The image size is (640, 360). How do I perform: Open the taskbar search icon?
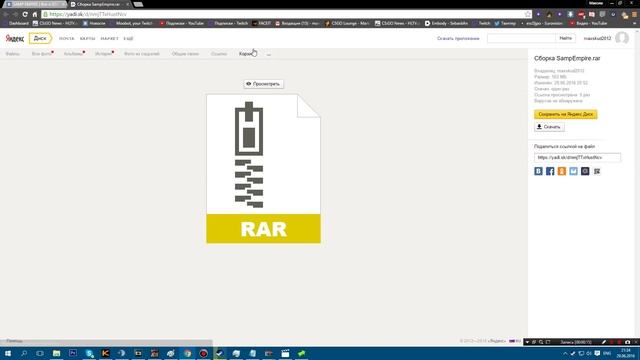[24, 353]
